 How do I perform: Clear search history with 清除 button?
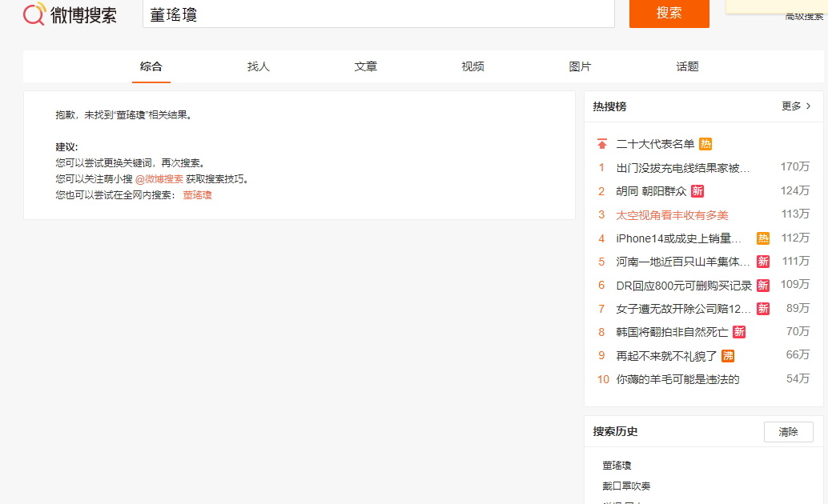[x=788, y=432]
